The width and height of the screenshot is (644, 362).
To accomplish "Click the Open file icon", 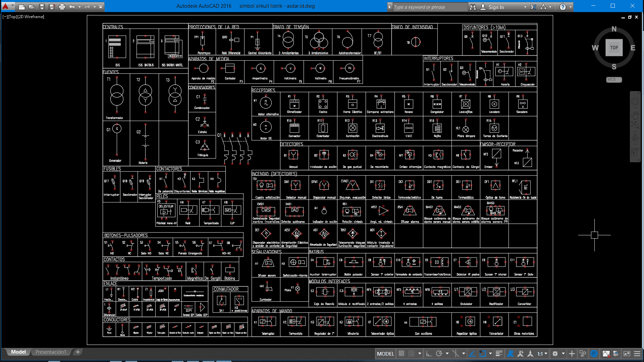I will pos(32,7).
